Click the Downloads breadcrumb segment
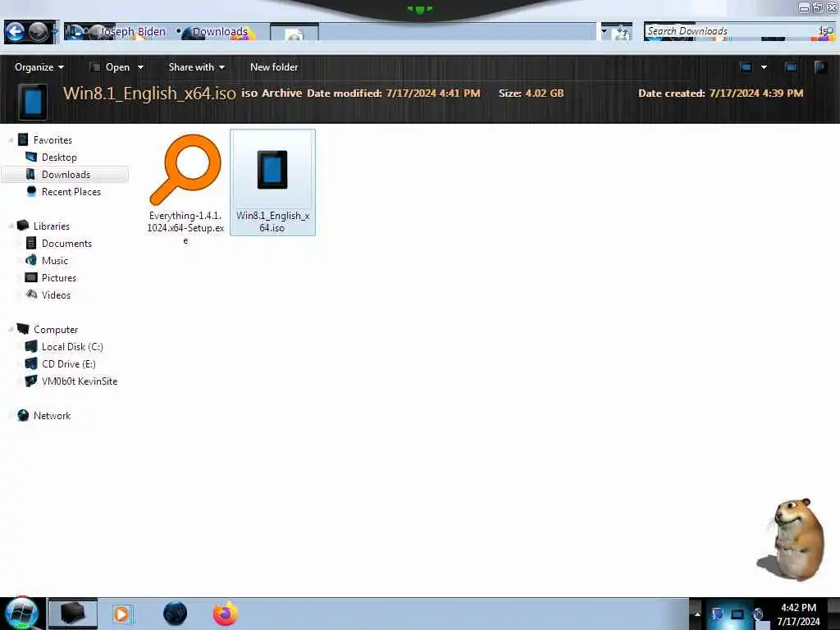Viewport: 840px width, 630px height. point(220,32)
